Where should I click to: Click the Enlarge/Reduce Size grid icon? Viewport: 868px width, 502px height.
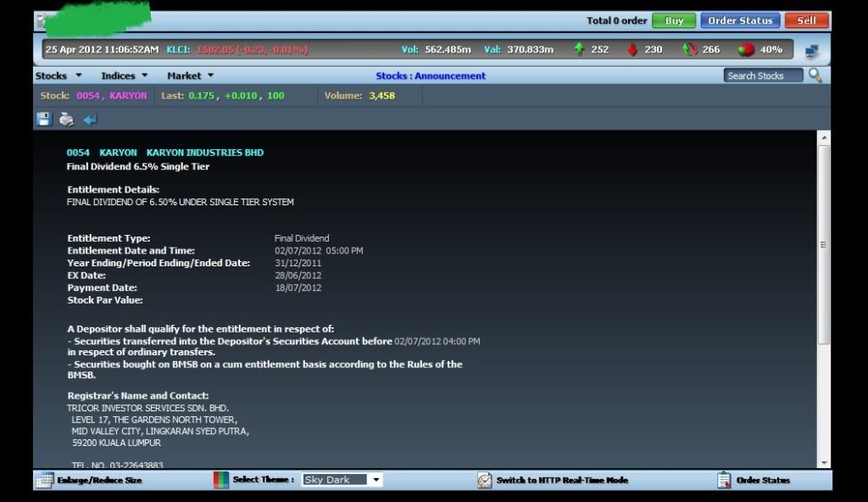pos(44,480)
